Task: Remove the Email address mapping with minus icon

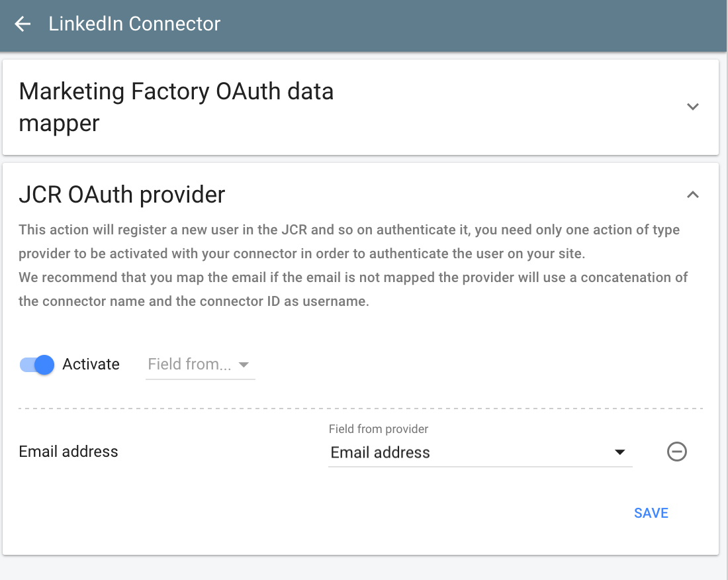Action: [676, 452]
